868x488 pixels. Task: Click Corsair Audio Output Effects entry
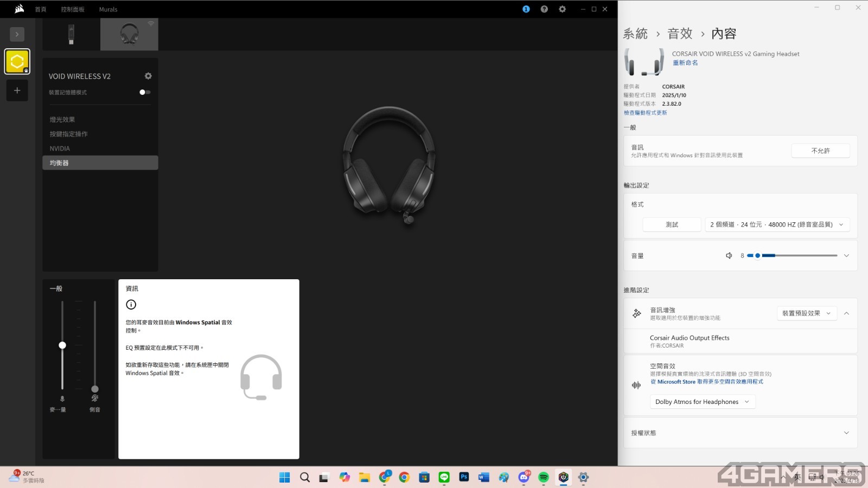pyautogui.click(x=741, y=341)
